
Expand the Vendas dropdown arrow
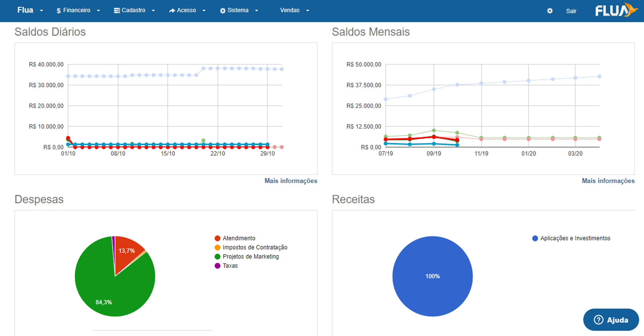tap(308, 10)
